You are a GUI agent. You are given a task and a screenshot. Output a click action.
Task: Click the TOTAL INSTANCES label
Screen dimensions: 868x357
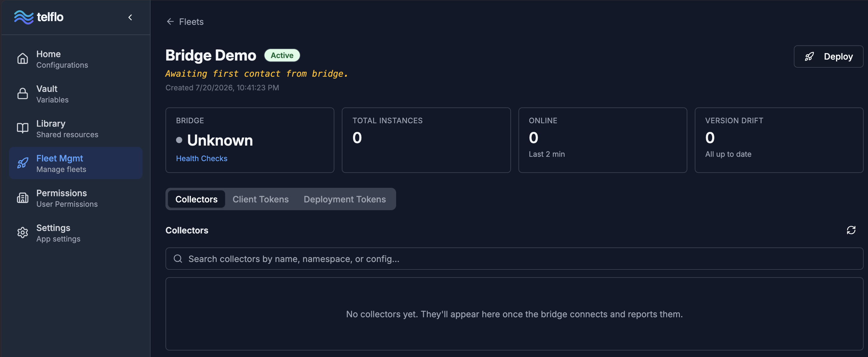pyautogui.click(x=387, y=120)
